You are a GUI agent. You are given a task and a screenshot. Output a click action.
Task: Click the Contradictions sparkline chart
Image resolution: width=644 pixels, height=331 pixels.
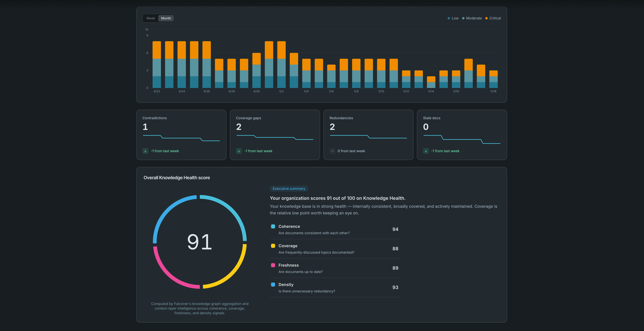click(181, 138)
